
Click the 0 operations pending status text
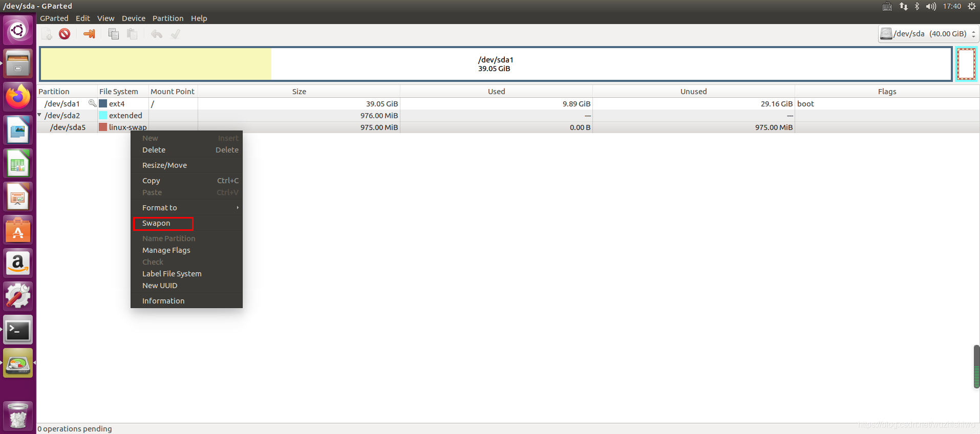click(75, 429)
